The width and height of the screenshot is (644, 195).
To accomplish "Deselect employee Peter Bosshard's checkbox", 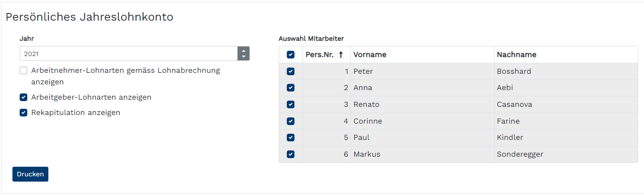I will [x=291, y=71].
